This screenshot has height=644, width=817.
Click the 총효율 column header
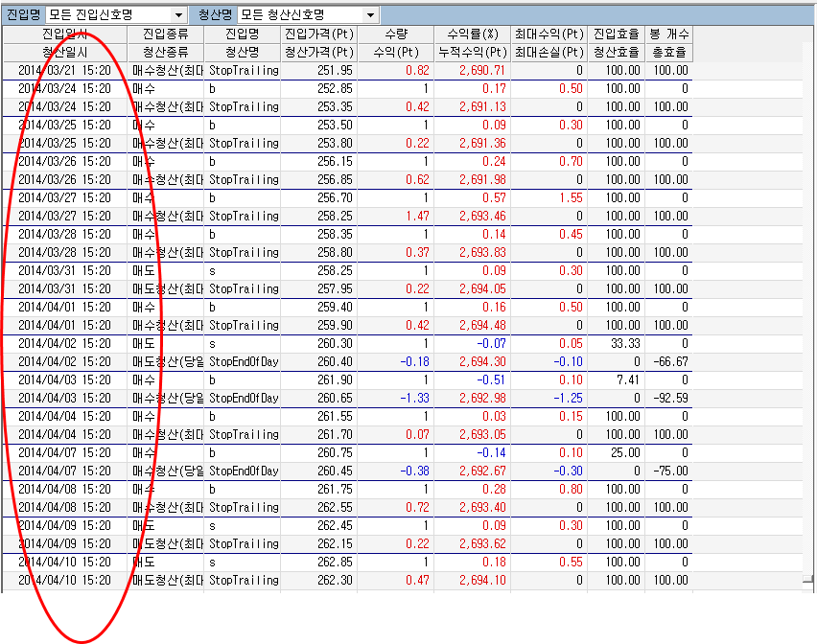[668, 53]
